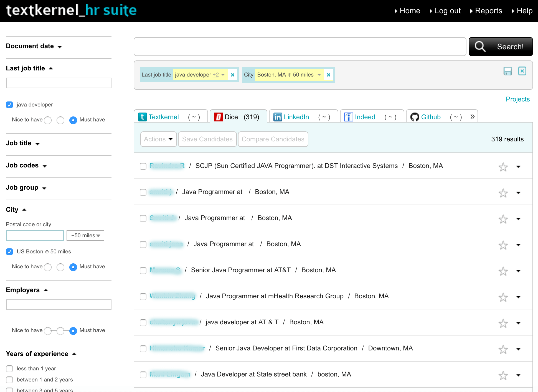This screenshot has height=392, width=538.
Task: Click the Indeed logo icon
Action: click(x=349, y=117)
